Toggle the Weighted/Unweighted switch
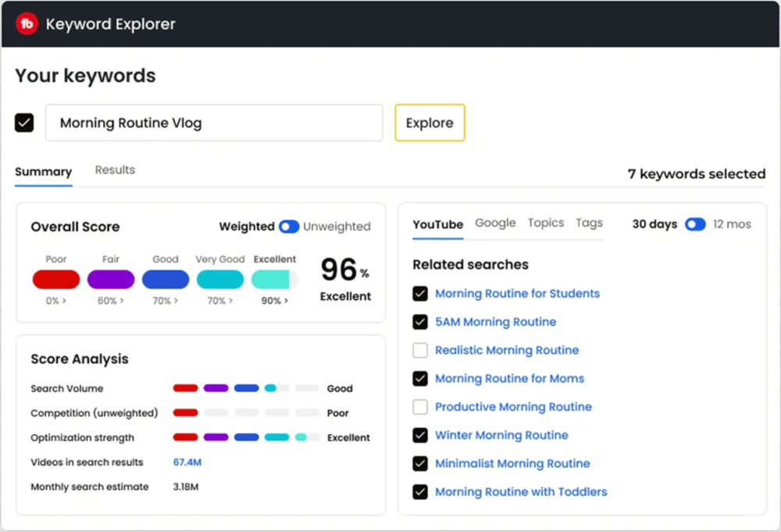 (288, 227)
